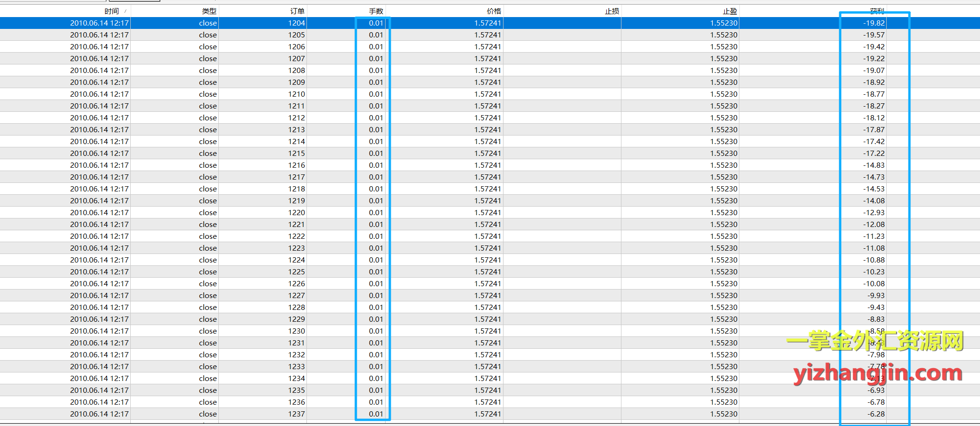Select order 1222 row
The image size is (980, 426).
(297, 236)
